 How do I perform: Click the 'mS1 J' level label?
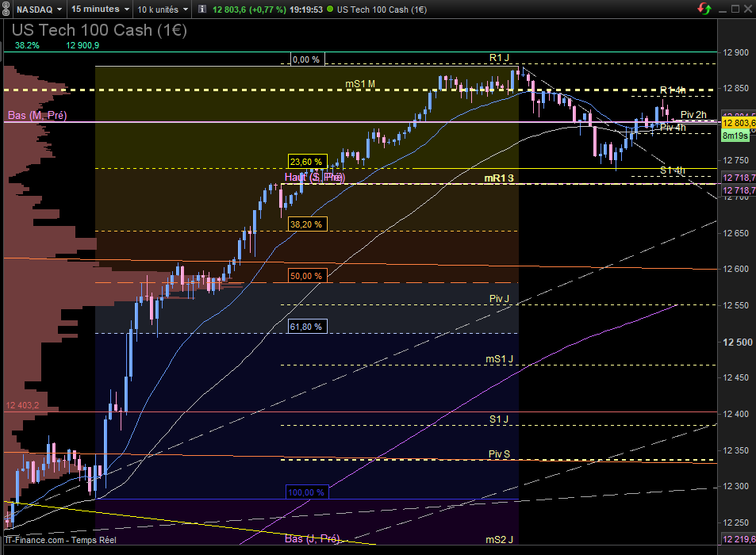pyautogui.click(x=499, y=359)
